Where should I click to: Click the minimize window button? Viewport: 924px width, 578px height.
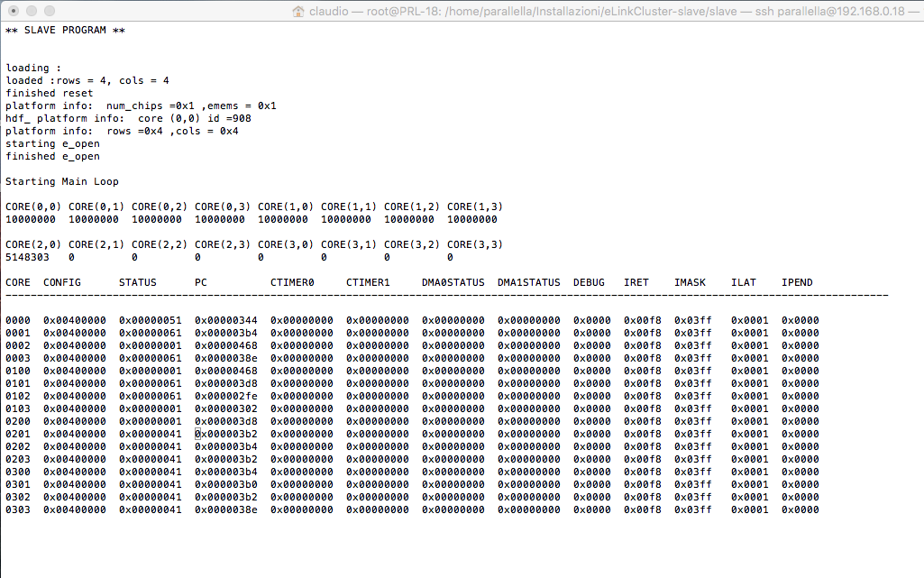point(30,11)
